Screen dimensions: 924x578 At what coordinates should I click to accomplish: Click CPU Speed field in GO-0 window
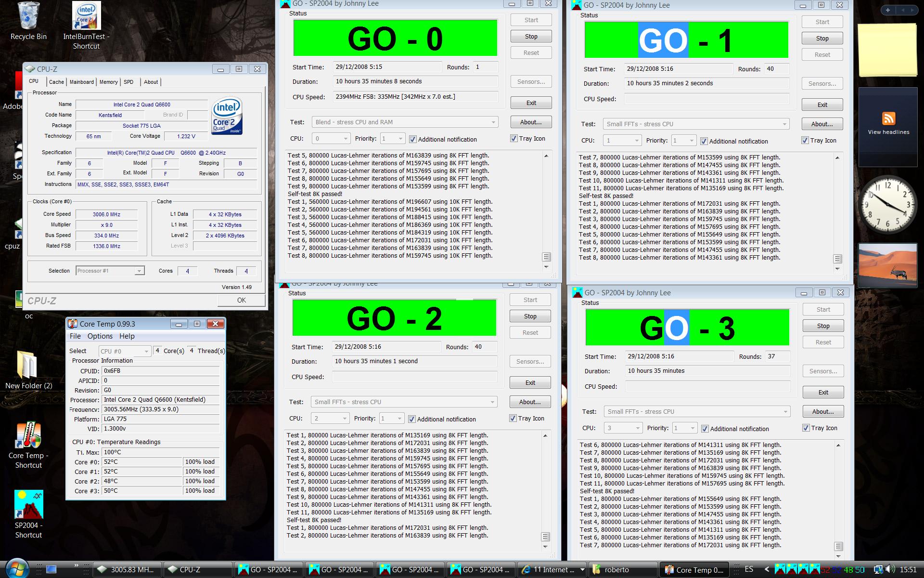coord(415,97)
